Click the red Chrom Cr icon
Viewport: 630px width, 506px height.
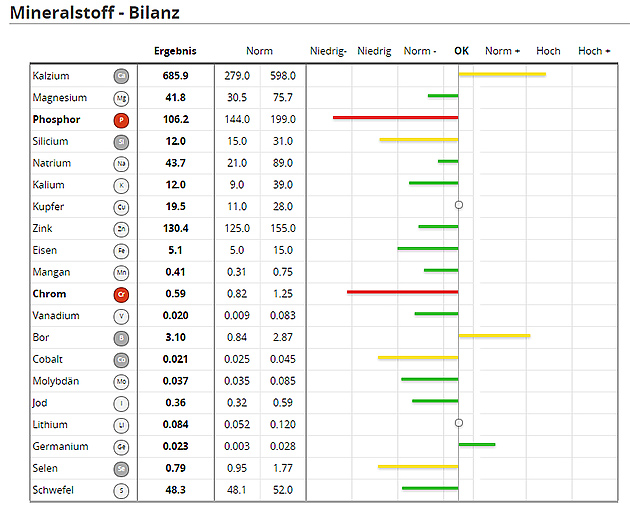[x=121, y=294]
